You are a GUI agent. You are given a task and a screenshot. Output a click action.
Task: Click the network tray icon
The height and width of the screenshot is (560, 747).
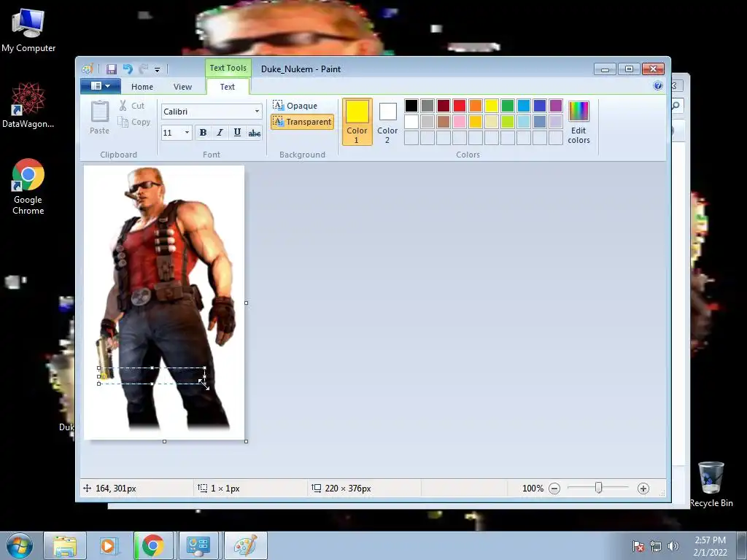pos(656,546)
